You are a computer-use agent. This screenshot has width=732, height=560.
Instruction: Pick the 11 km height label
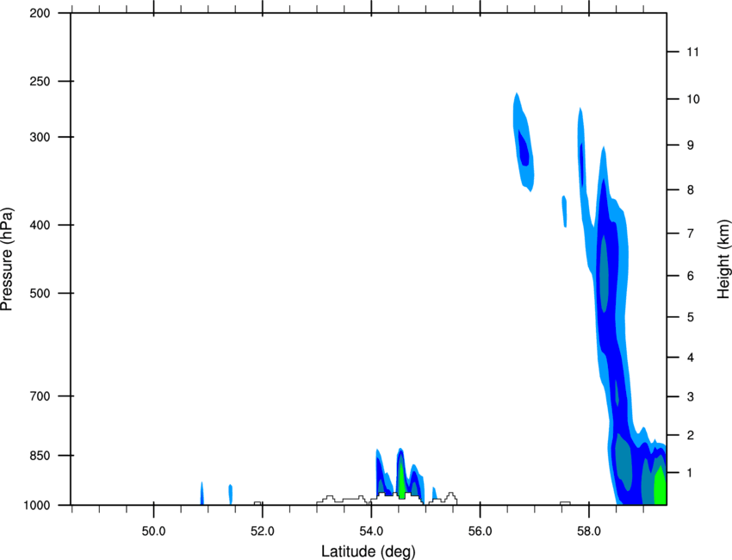coord(692,52)
